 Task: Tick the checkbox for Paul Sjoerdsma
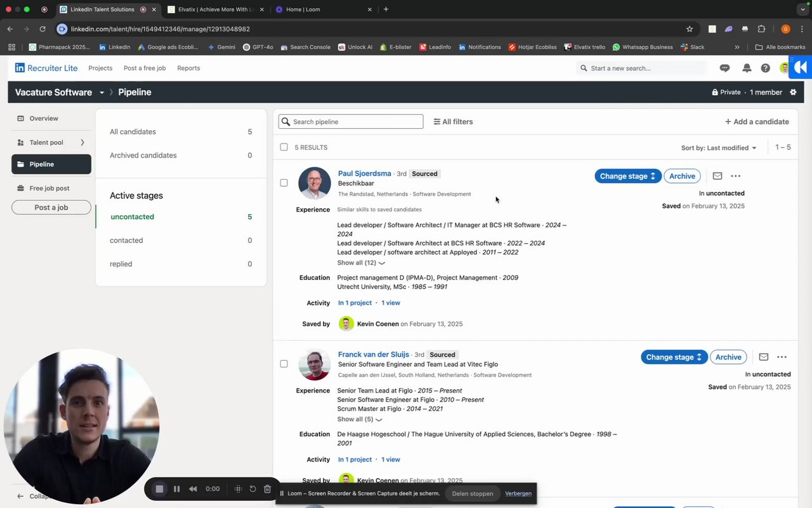[284, 183]
